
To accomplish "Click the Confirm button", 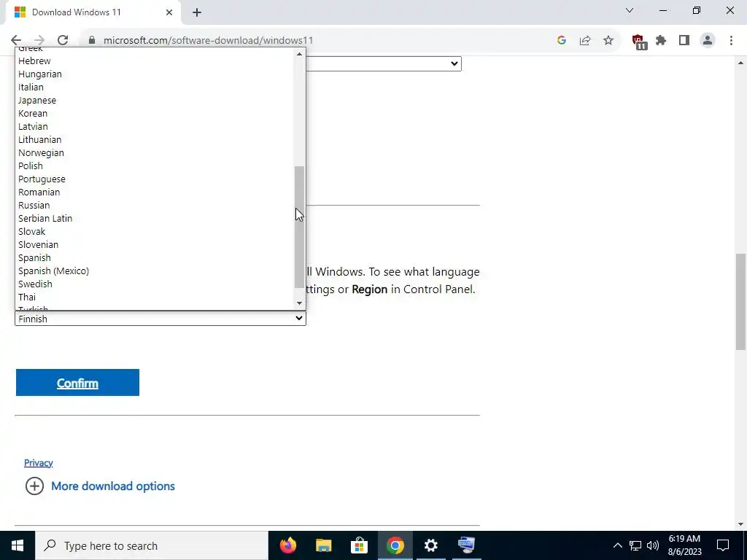I will [x=77, y=382].
